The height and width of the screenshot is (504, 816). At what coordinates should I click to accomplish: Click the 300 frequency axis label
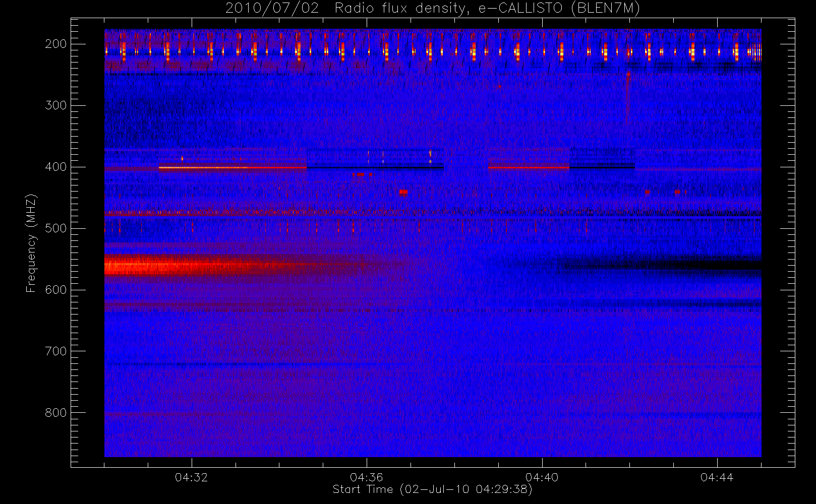56,105
